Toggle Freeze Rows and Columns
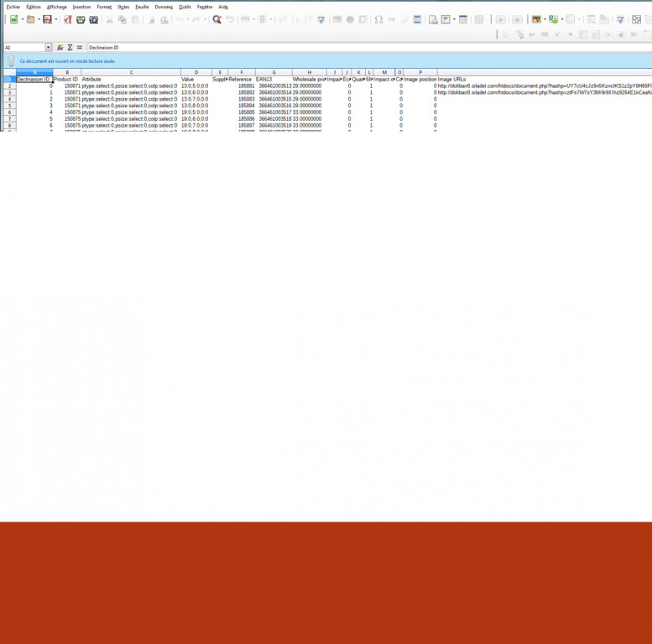This screenshot has height=644, width=652. pos(446,19)
